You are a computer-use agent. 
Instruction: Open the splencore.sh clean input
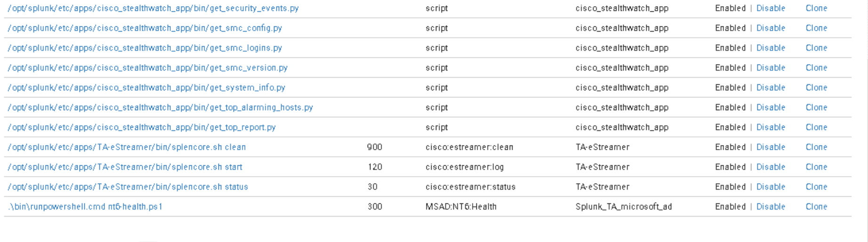coord(127,147)
